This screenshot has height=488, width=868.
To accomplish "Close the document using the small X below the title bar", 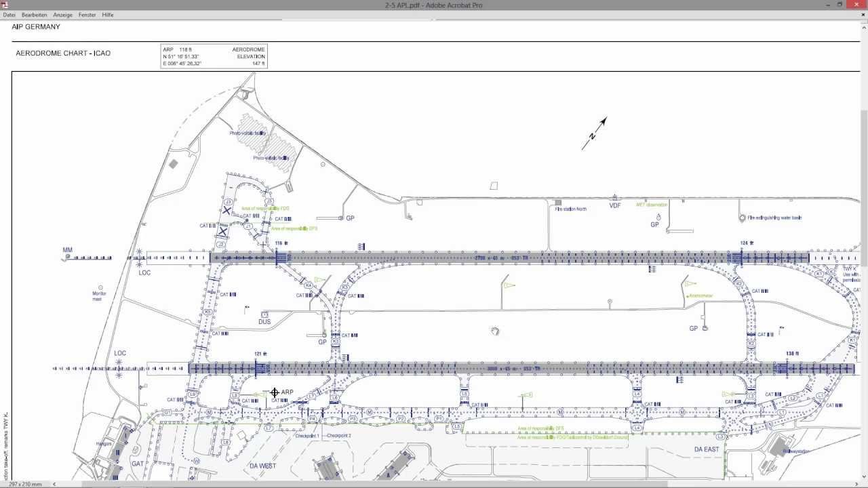I will [863, 15].
